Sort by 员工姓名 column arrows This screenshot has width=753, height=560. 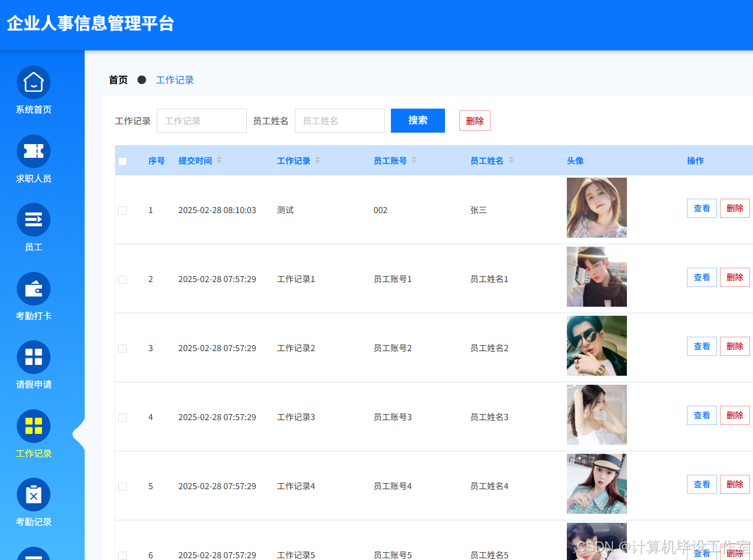point(511,160)
